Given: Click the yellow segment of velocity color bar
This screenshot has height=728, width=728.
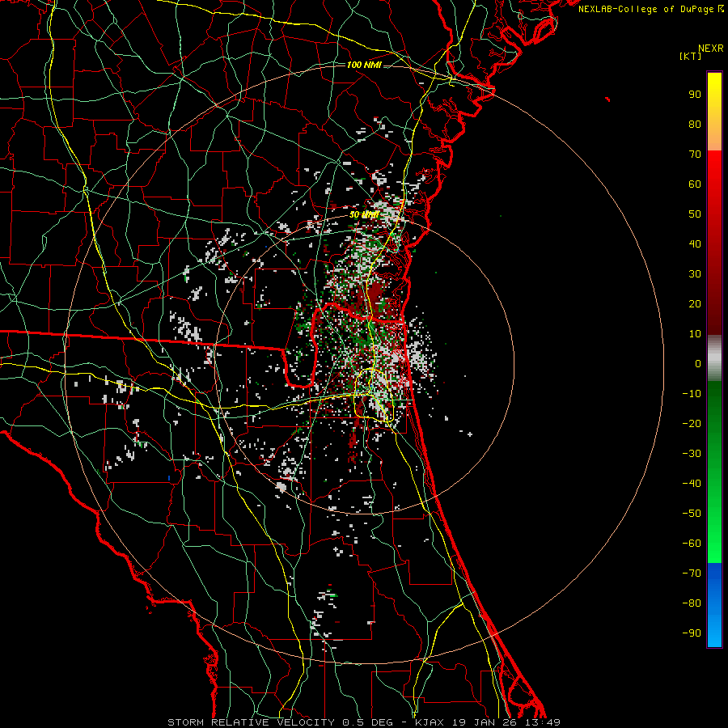Looking at the screenshot, I should [x=714, y=102].
